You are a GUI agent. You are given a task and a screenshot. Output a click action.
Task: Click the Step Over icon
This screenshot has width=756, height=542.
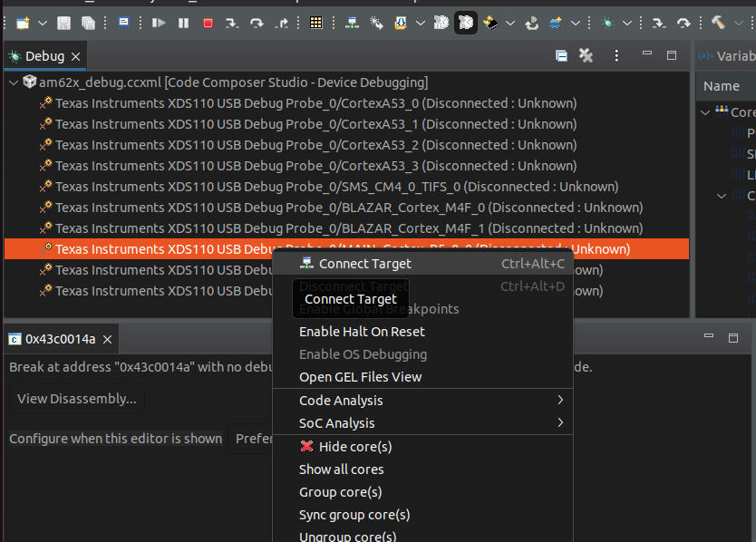click(257, 23)
